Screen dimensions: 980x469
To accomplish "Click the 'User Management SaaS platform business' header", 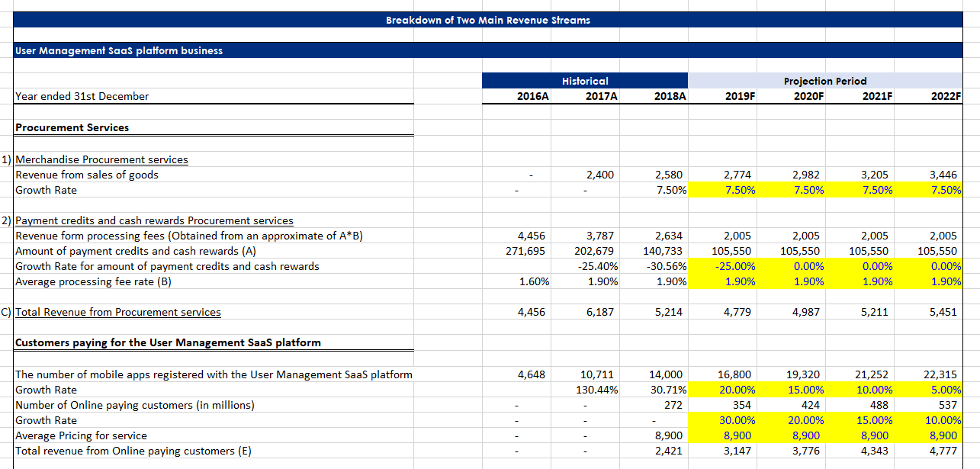I will coord(120,50).
